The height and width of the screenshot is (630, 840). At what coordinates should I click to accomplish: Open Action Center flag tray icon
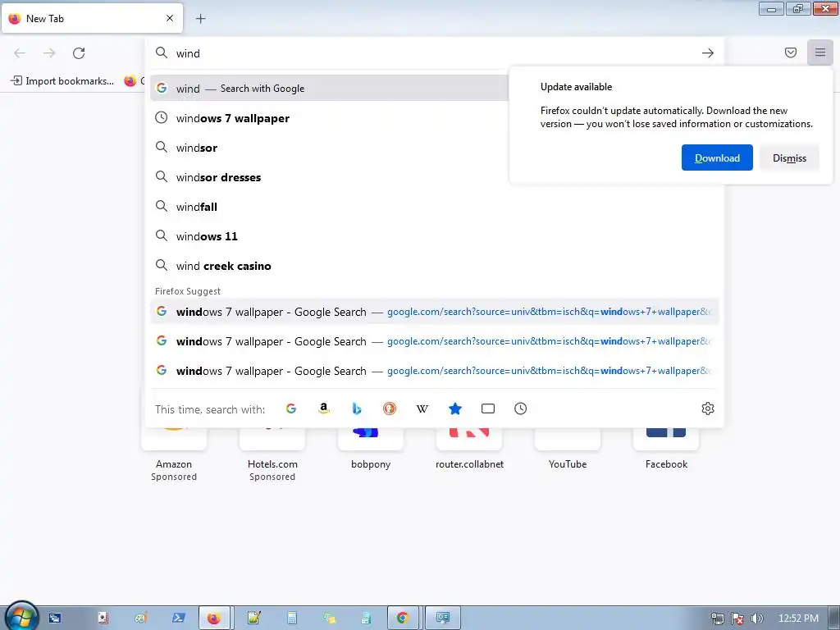(737, 619)
